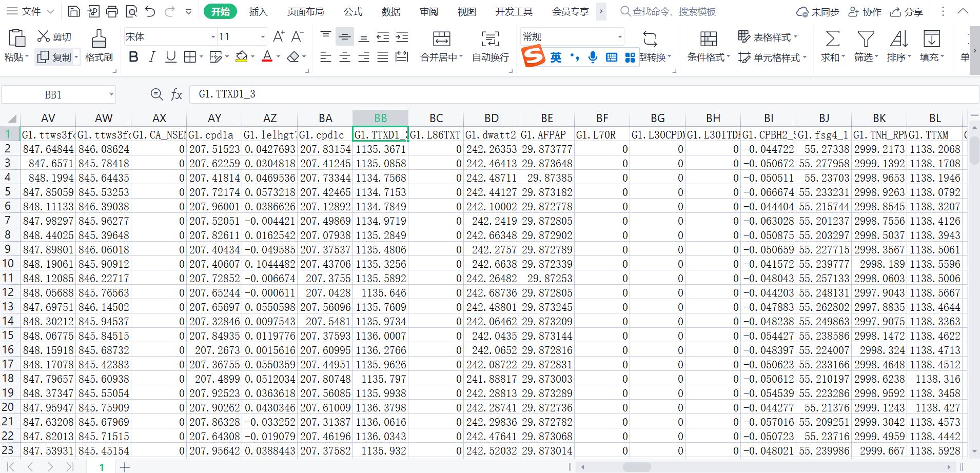Click the Cut (剪切) scissors icon
The height and width of the screenshot is (473, 980).
tap(44, 36)
